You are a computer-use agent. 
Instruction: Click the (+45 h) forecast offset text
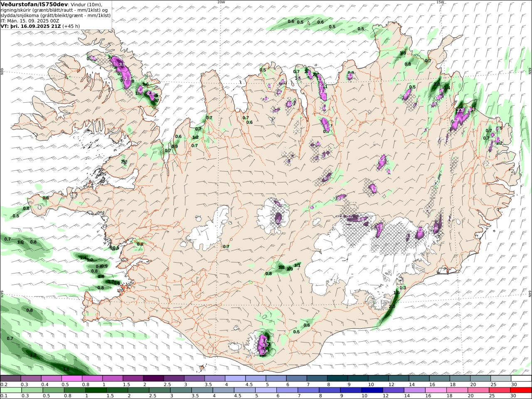pos(71,26)
